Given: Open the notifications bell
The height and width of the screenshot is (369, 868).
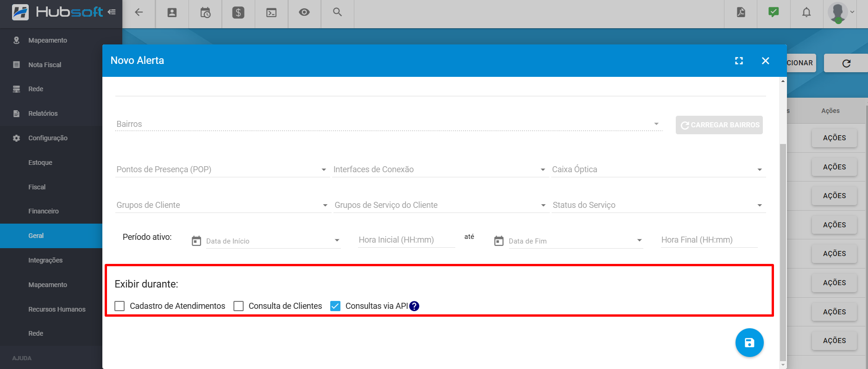Looking at the screenshot, I should (806, 13).
